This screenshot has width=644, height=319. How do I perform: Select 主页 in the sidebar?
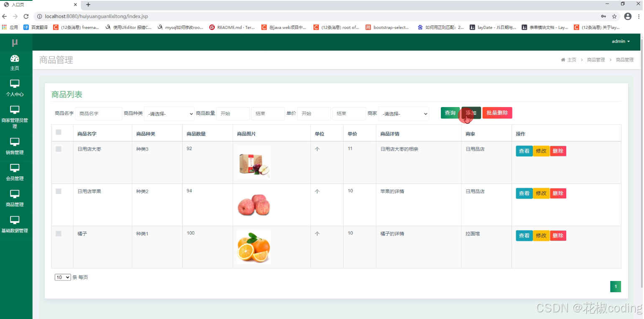(15, 63)
